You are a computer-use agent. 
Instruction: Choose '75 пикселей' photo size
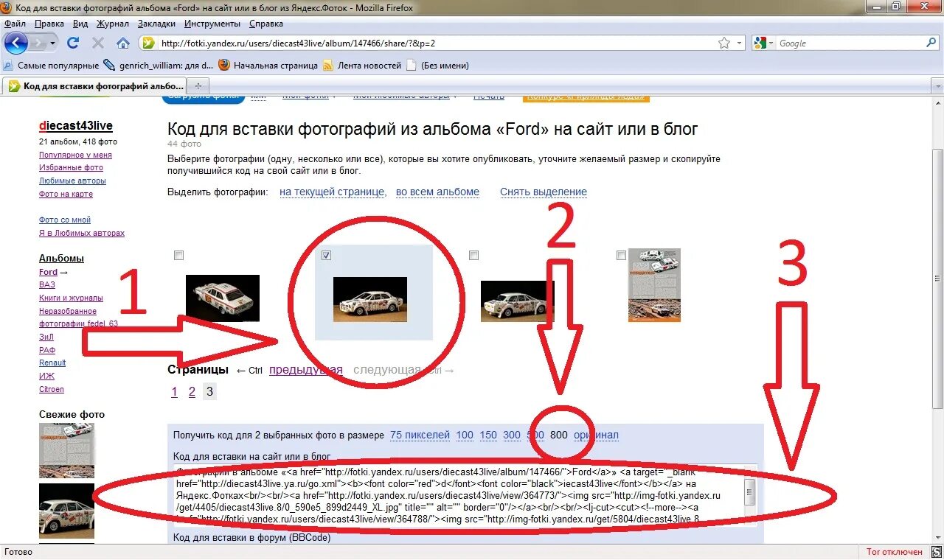[420, 435]
